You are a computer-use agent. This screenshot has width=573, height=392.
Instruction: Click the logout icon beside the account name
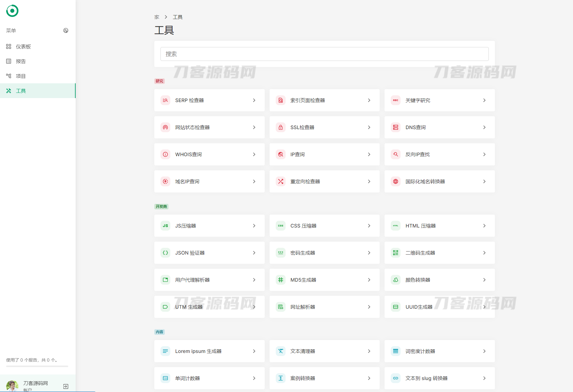(65, 386)
